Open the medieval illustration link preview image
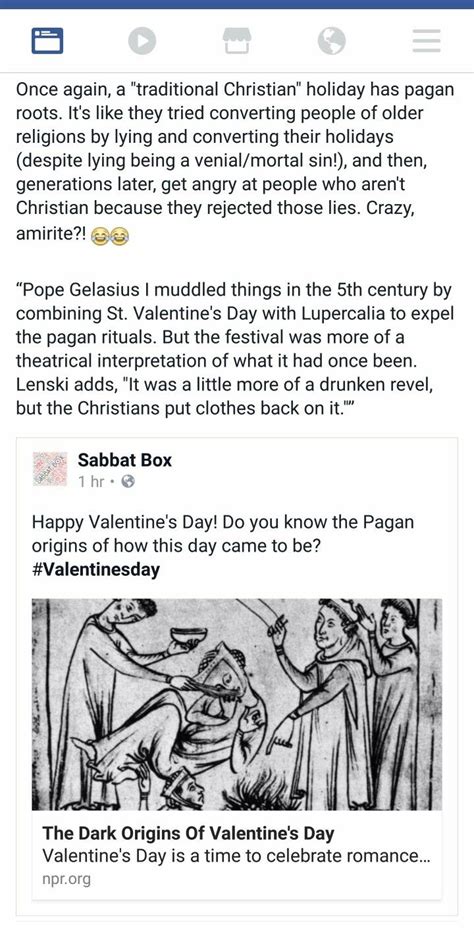The image size is (474, 934). (x=237, y=704)
